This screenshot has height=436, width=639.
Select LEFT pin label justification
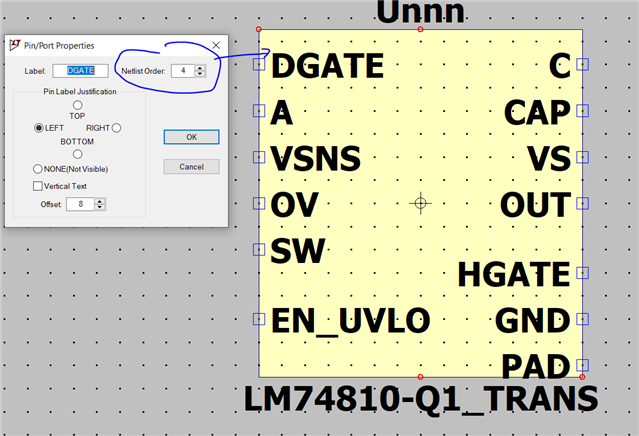pos(39,128)
